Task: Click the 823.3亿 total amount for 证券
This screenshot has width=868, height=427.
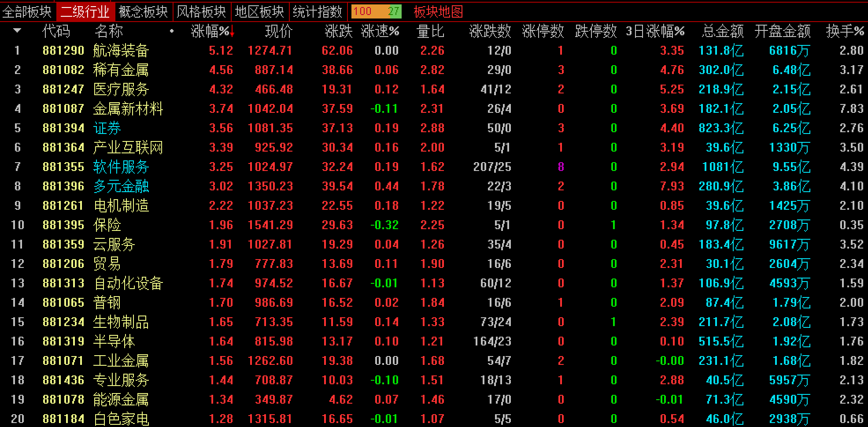Action: 721,128
